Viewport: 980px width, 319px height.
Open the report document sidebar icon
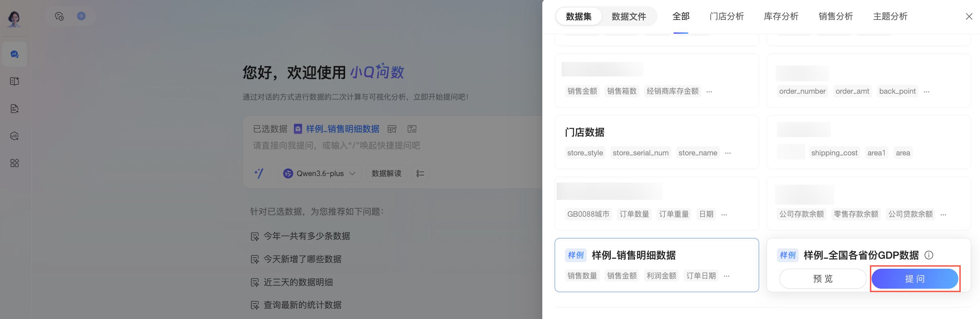(14, 109)
